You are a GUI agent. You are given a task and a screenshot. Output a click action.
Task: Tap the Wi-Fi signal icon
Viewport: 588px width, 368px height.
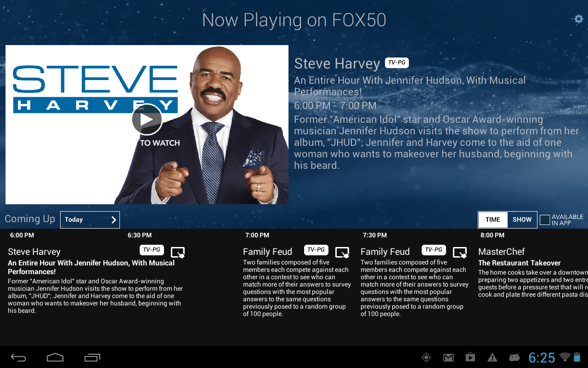[x=565, y=357]
